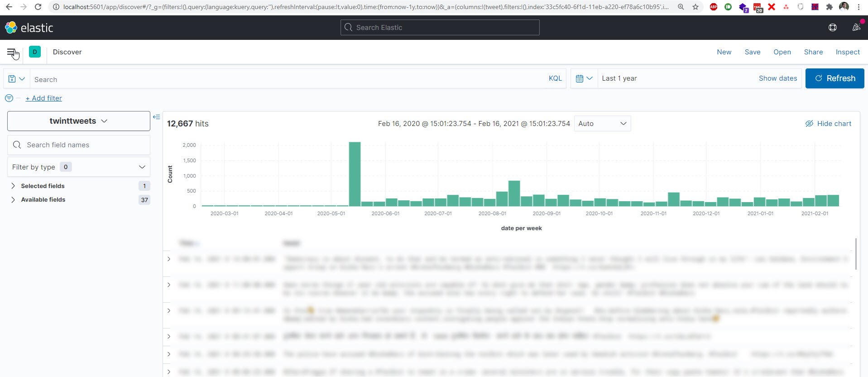This screenshot has height=377, width=868.
Task: Open the help menu icon
Action: (x=832, y=28)
